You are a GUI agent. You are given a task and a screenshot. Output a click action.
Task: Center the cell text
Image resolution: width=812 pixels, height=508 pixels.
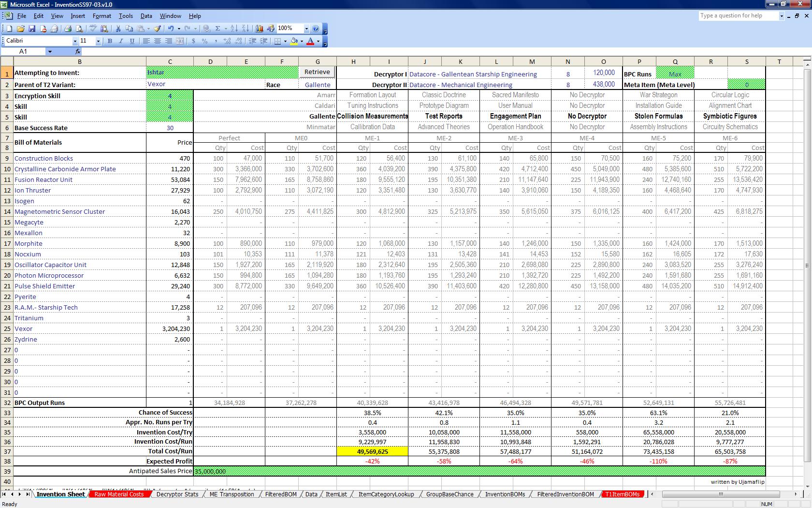pyautogui.click(x=157, y=41)
